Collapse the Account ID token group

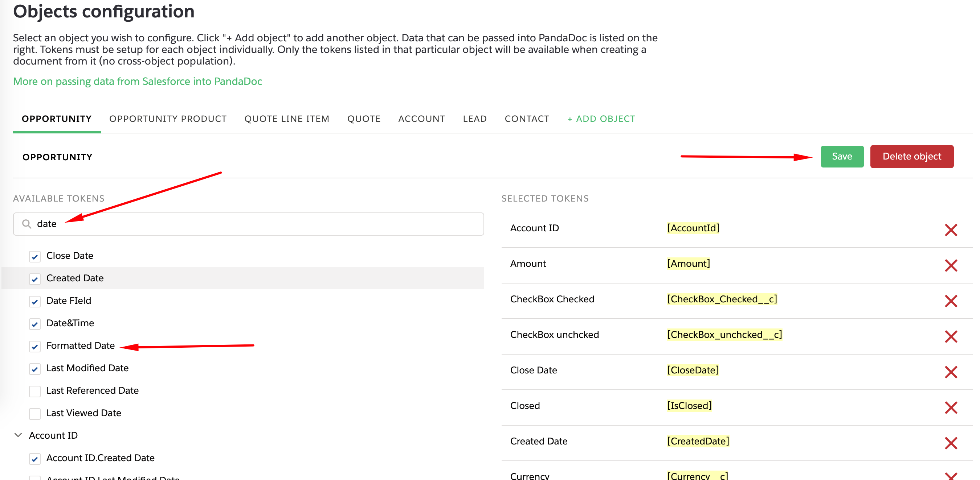coord(18,435)
